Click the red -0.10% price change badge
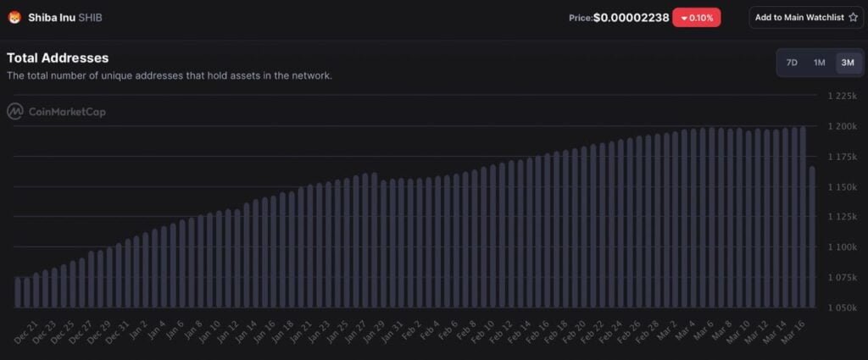868x360 pixels. 697,18
